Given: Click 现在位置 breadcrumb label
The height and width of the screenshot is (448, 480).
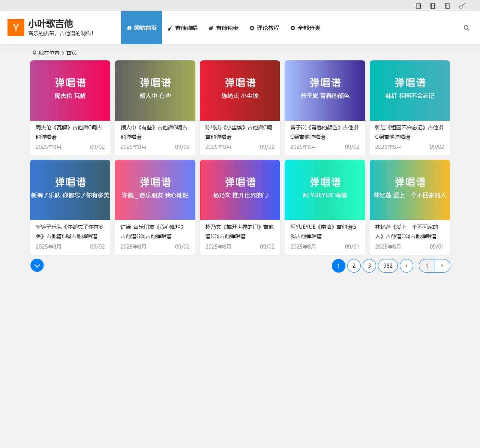Looking at the screenshot, I should click(x=49, y=53).
